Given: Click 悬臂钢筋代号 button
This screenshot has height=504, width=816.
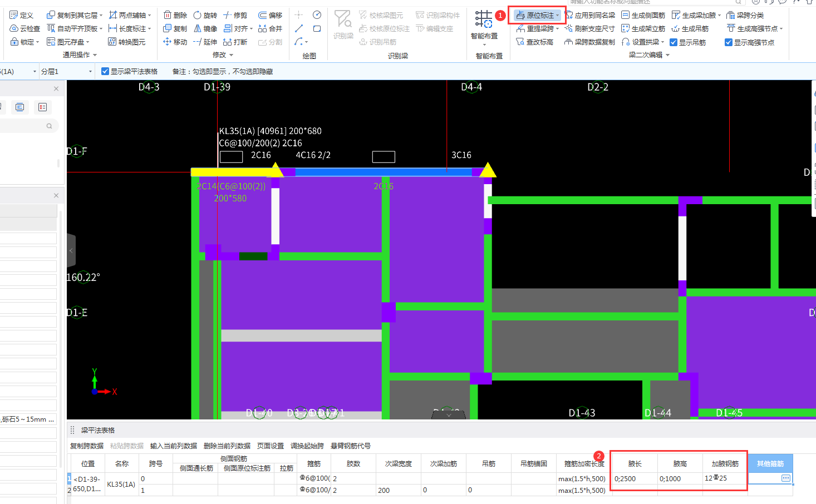Looking at the screenshot, I should click(x=351, y=446).
